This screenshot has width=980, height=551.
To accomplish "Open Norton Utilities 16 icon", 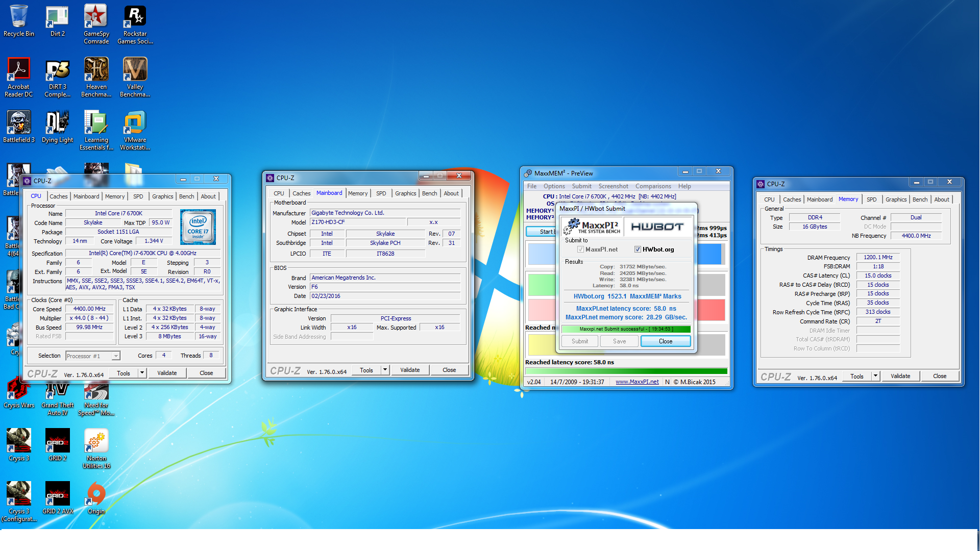I will tap(96, 448).
